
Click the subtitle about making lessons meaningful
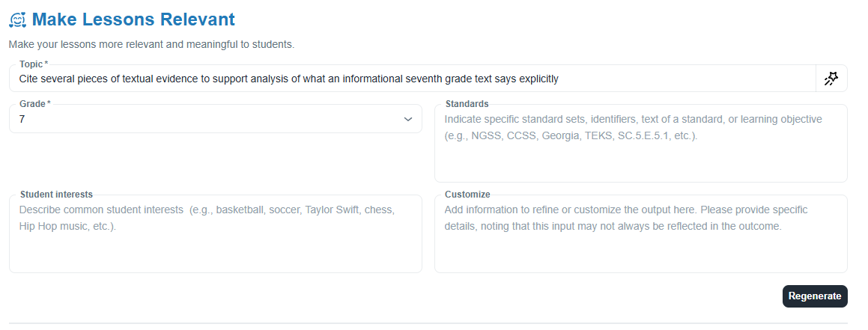(151, 44)
